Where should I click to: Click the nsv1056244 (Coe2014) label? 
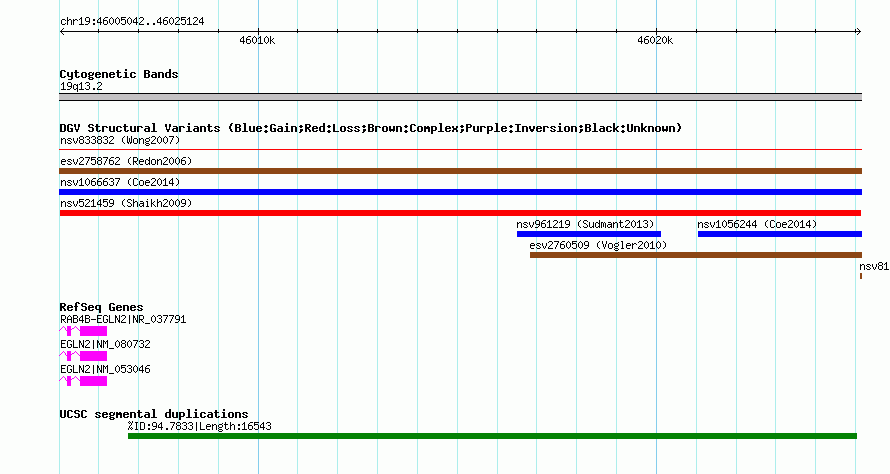757,224
